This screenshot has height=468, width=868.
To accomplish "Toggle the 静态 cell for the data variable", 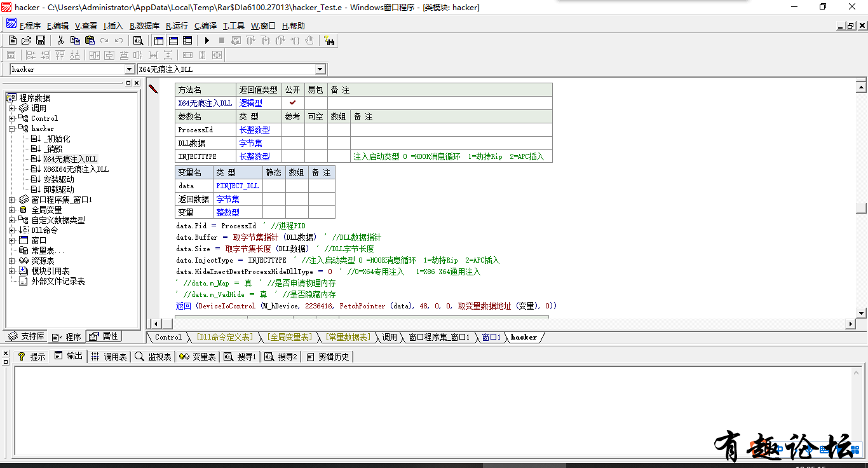I will 274,186.
